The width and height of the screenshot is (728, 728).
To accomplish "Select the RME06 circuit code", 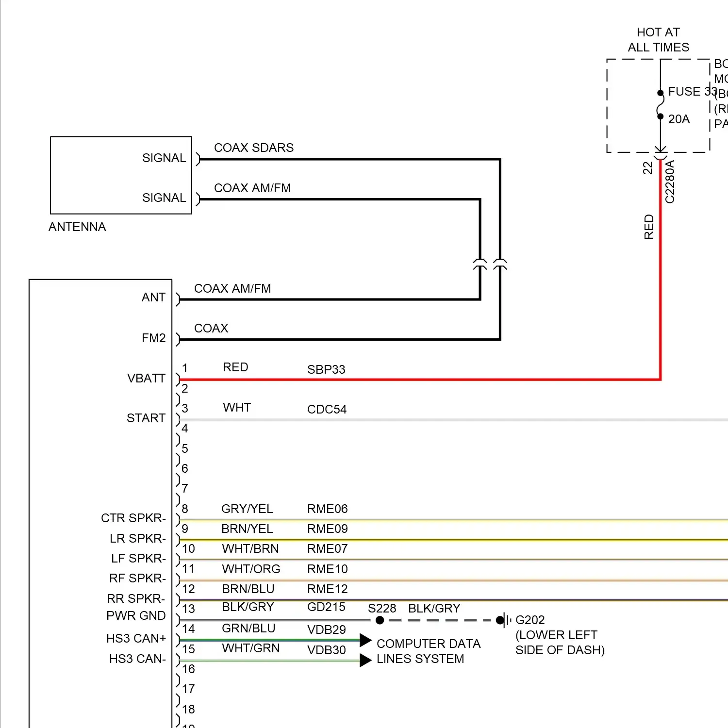I will tap(328, 509).
